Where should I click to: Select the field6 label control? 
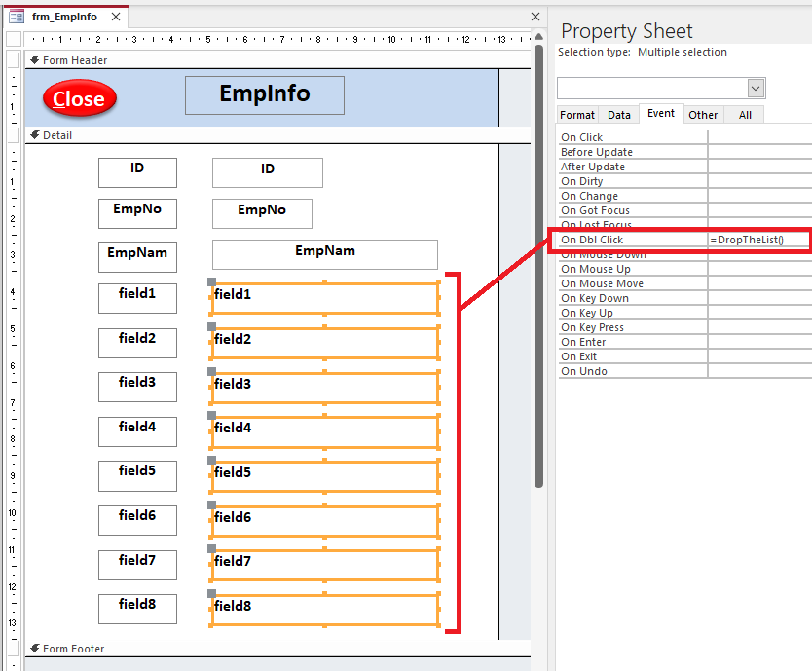[x=137, y=520]
